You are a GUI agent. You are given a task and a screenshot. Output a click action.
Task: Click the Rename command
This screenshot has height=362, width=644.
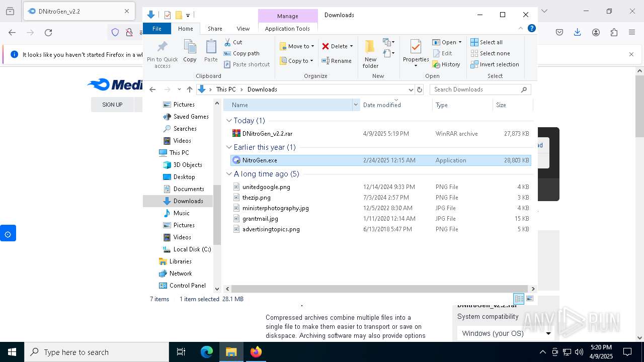337,61
